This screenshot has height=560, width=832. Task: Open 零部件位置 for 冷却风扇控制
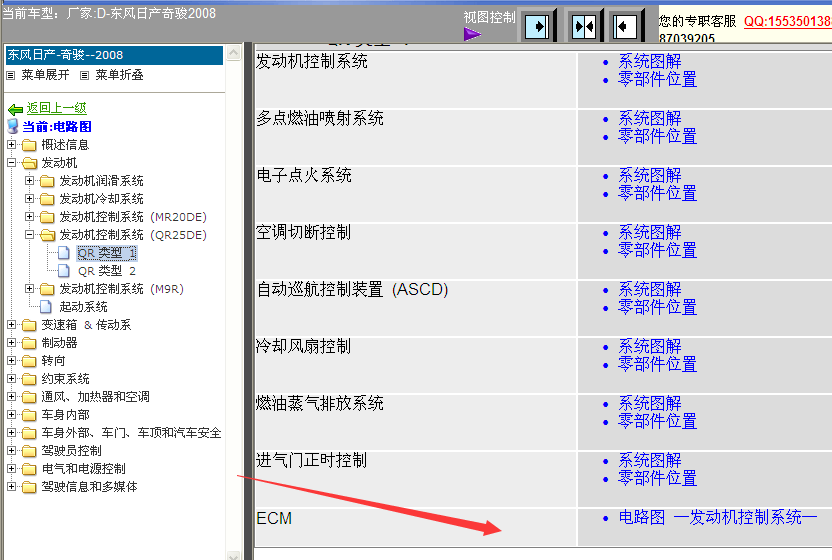tap(657, 364)
